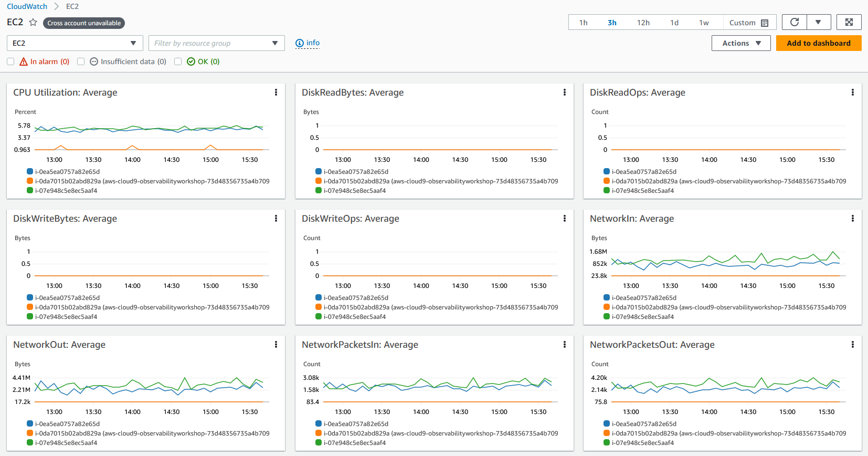Select the 1w time range
This screenshot has width=868, height=456.
pyautogui.click(x=704, y=23)
